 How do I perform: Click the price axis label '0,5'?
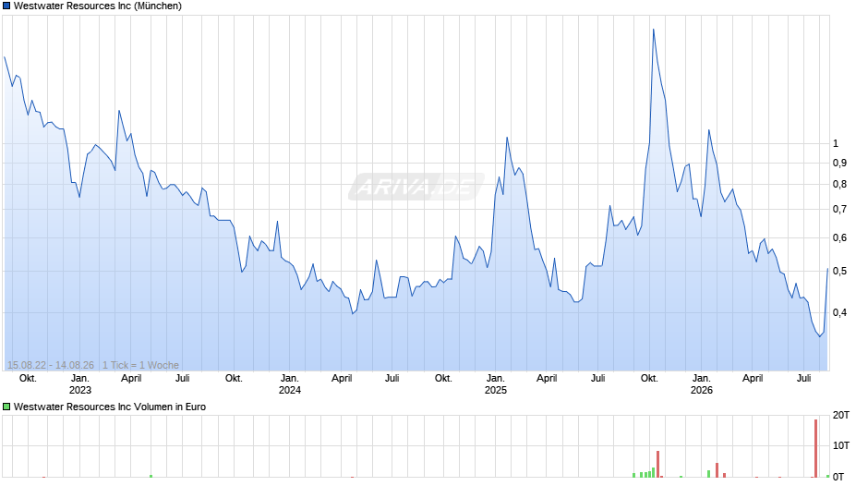click(x=839, y=272)
